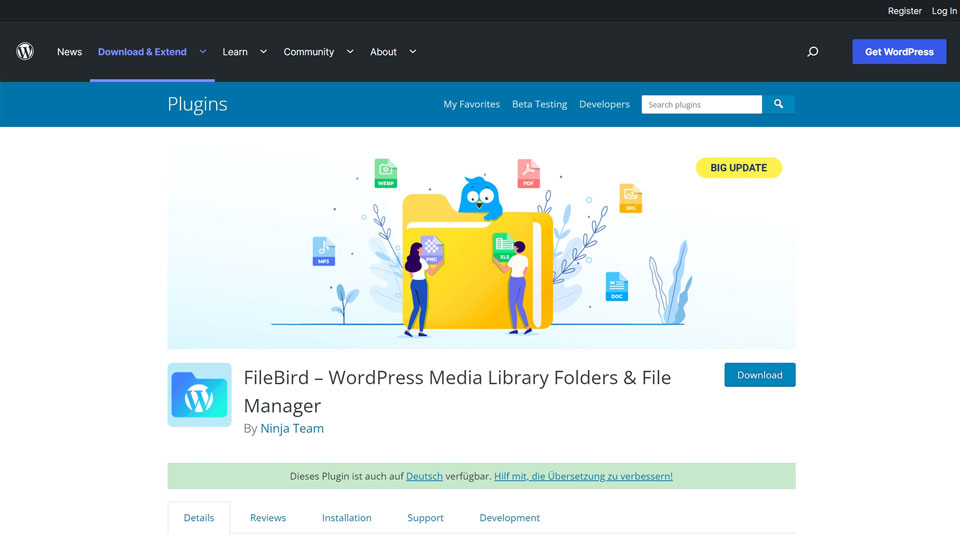Click the FileBird banner image

click(x=482, y=248)
